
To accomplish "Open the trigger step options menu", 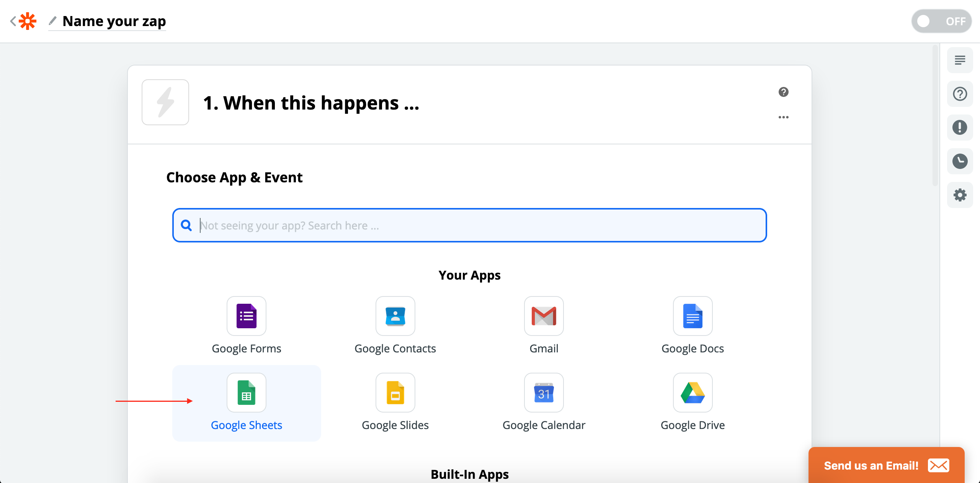I will pos(783,117).
